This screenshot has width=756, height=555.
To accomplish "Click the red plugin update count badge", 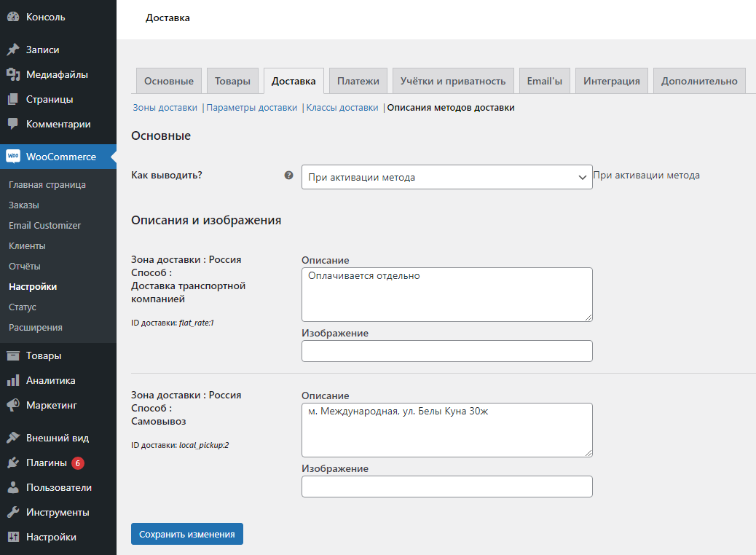I will 78,463.
